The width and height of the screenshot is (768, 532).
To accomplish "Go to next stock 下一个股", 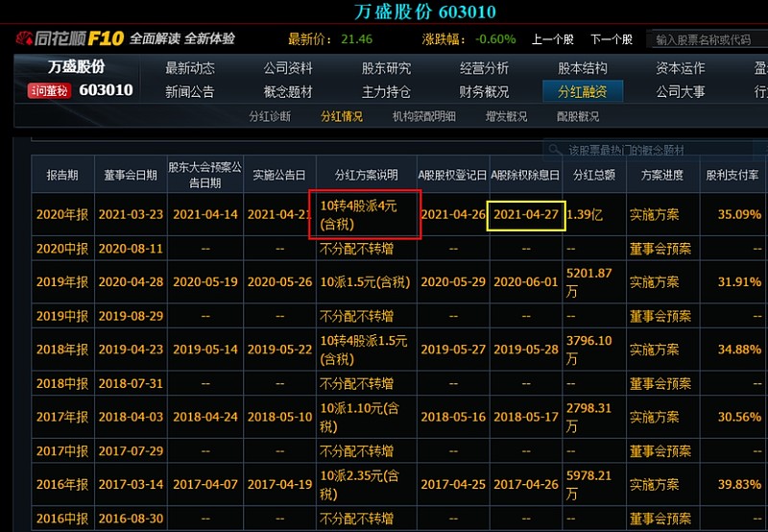I will pyautogui.click(x=611, y=39).
